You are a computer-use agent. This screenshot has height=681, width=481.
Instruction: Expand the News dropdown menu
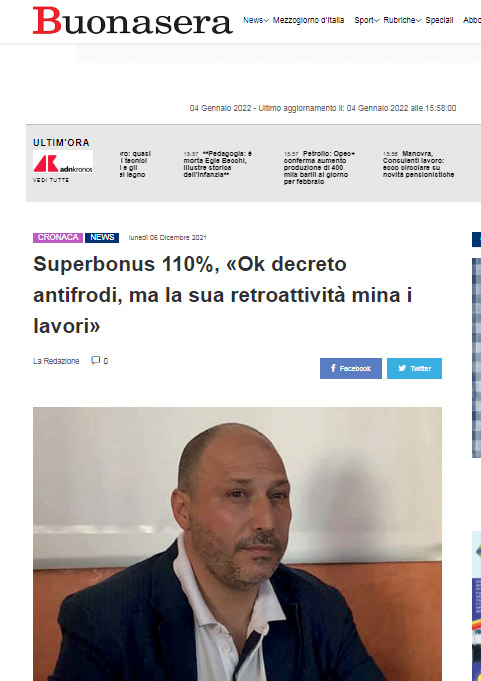click(x=256, y=20)
